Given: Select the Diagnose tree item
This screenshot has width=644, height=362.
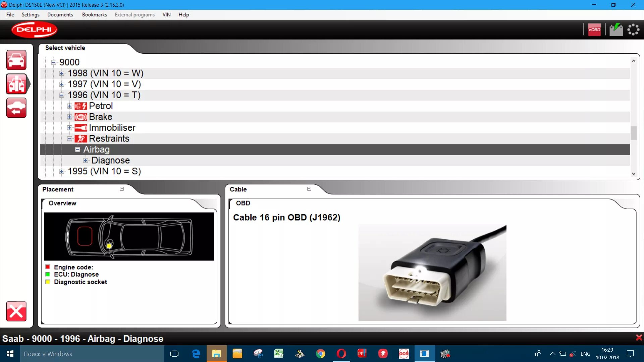Looking at the screenshot, I should point(111,161).
